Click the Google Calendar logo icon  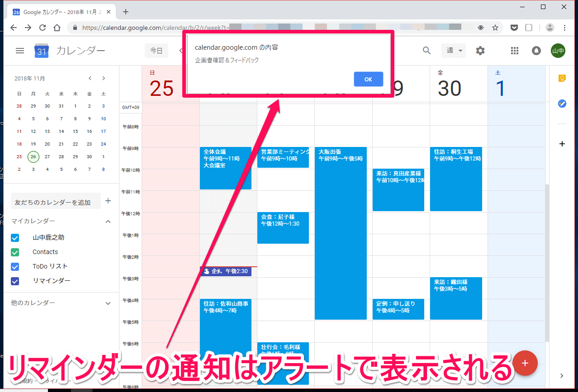(x=42, y=51)
